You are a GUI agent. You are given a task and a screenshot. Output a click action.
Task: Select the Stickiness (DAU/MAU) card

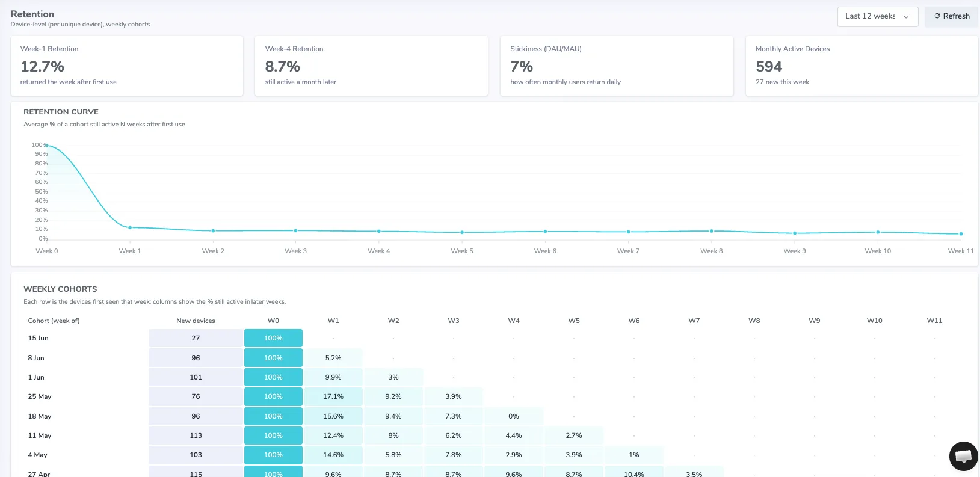tap(617, 66)
